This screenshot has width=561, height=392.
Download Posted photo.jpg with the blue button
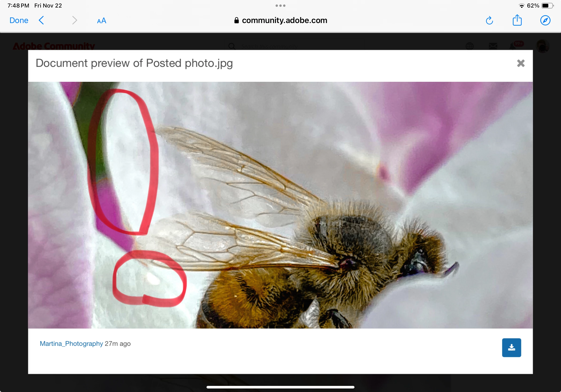[511, 347]
